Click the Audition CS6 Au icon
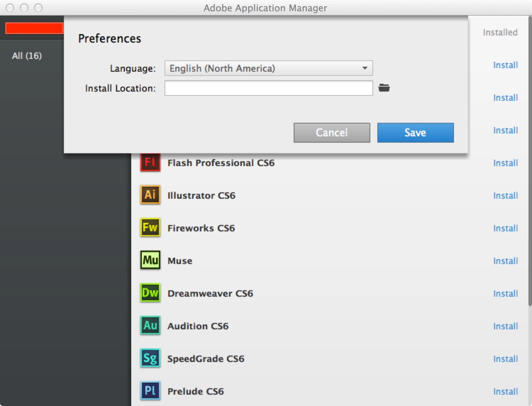Viewport: 532px width, 406px height. pyautogui.click(x=150, y=325)
